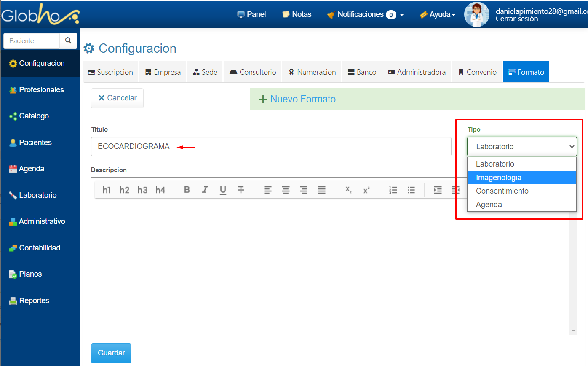Screen dimensions: 588x366
Task: Apply the h1 heading style
Action: coord(107,190)
